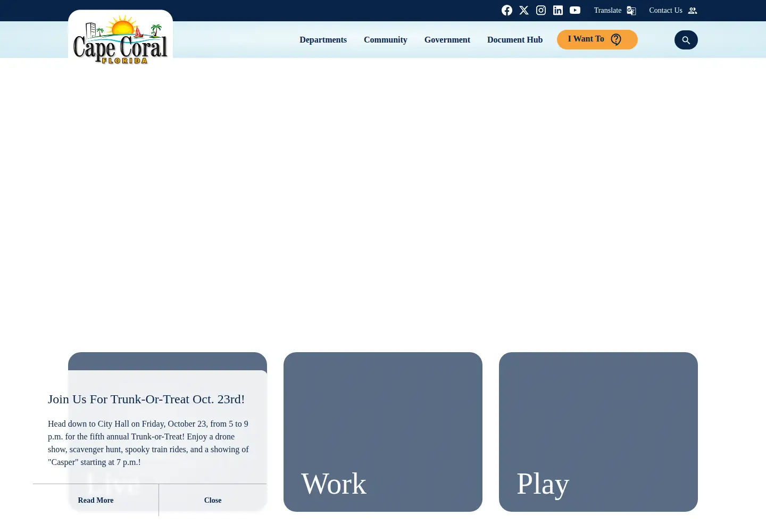766x532 pixels.
Task: Open the Work card
Action: 383,432
